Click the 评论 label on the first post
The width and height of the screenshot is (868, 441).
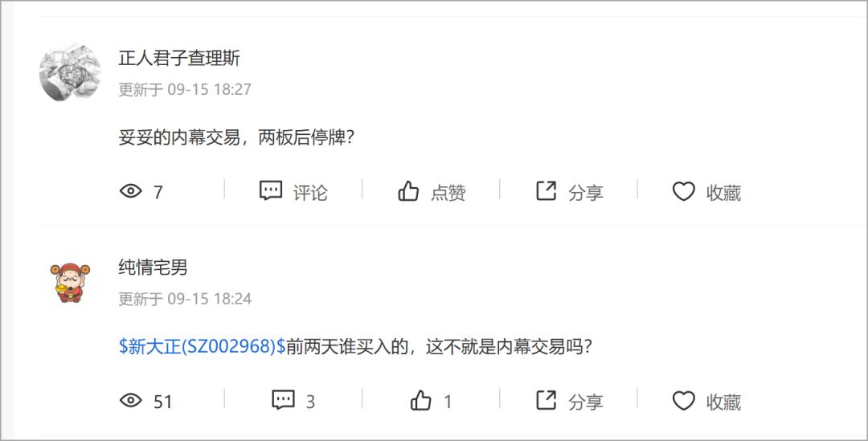point(310,193)
